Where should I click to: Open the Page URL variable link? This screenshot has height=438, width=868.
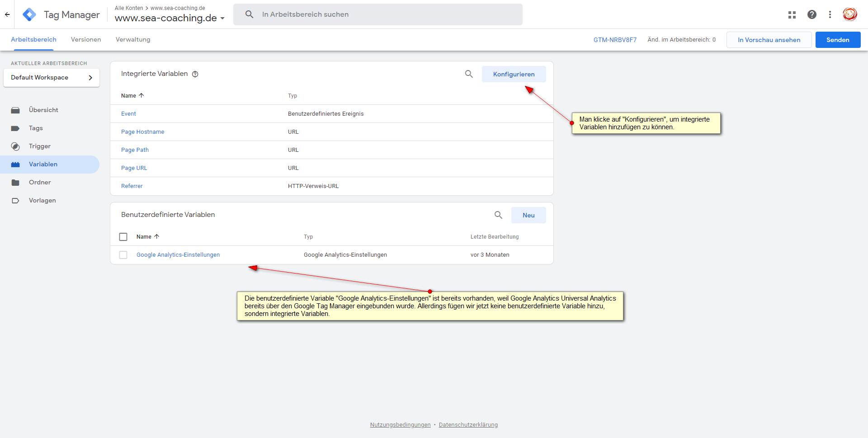pos(134,168)
